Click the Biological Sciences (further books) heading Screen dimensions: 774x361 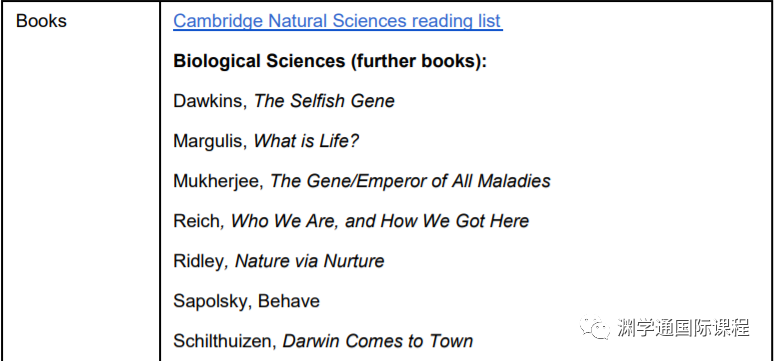pos(330,61)
